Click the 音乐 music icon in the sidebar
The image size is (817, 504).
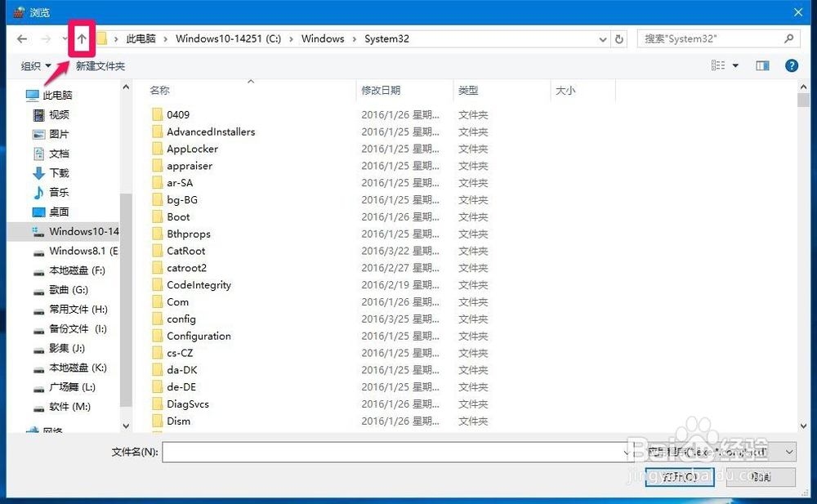(38, 192)
